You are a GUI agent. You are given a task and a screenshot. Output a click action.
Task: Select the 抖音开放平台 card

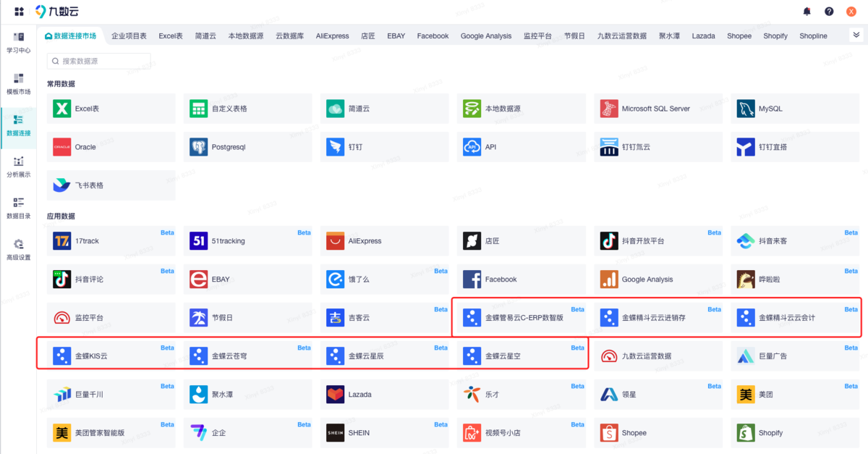658,241
